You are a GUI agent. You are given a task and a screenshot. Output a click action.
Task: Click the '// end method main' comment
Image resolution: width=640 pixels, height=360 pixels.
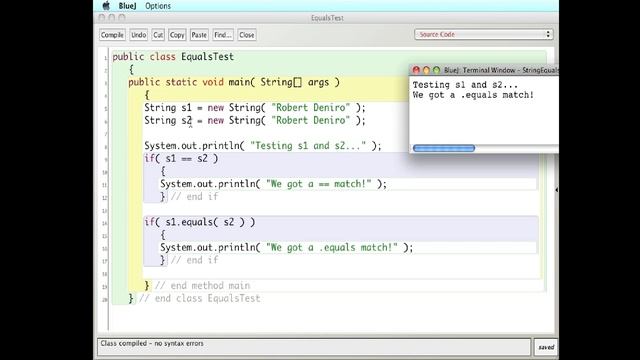coord(202,285)
